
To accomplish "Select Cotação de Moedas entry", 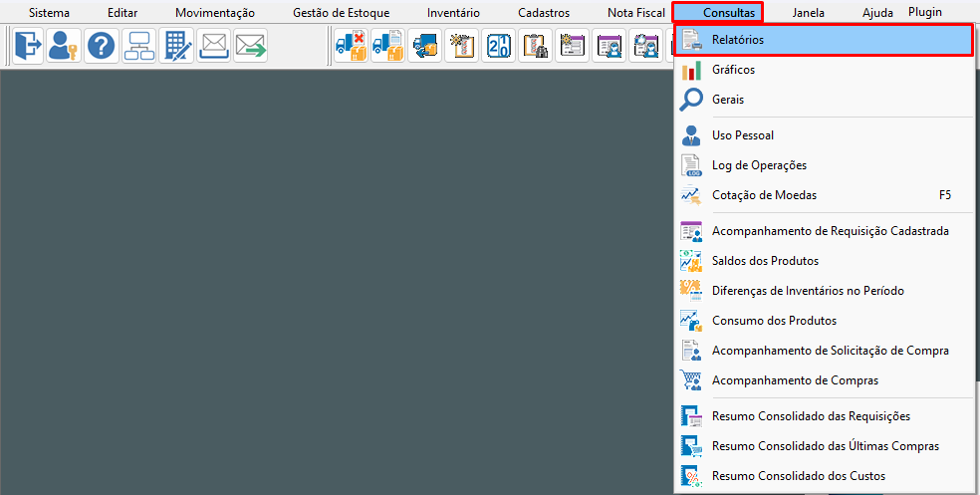I will (x=823, y=195).
